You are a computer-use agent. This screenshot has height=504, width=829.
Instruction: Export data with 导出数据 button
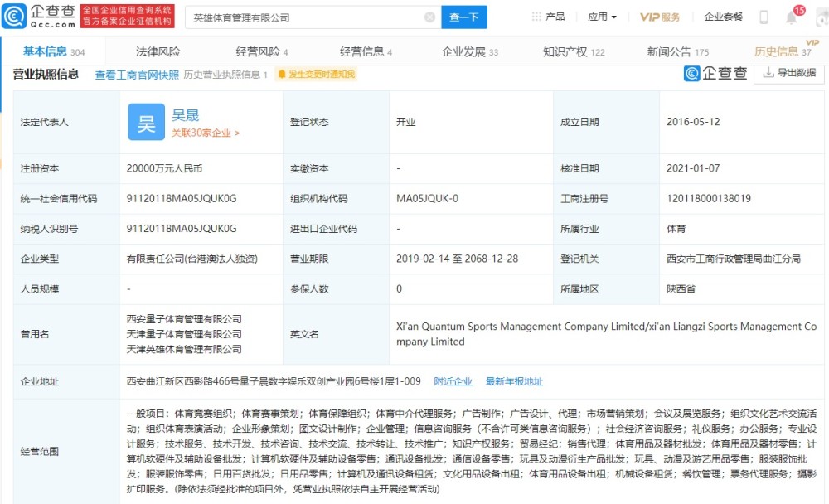coord(789,73)
